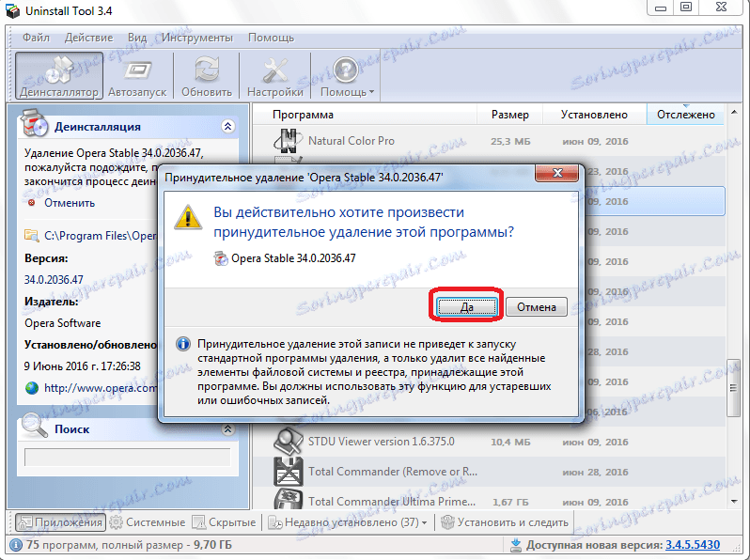Click the red Отменить cancel icon
Viewport: 750px width, 560px height.
[x=32, y=203]
